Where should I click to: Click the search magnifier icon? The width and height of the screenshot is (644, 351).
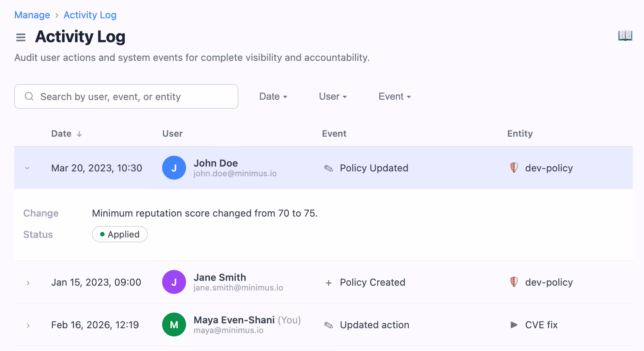(29, 96)
